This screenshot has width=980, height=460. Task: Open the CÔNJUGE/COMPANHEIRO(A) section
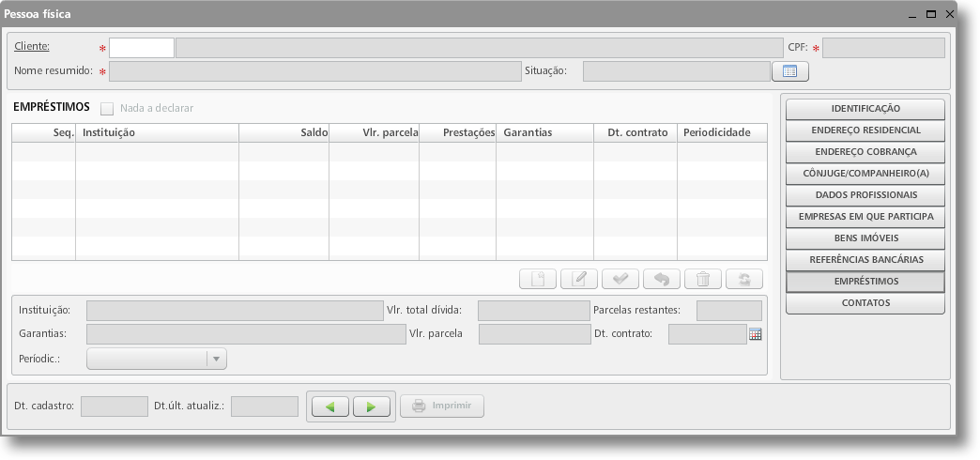(865, 173)
